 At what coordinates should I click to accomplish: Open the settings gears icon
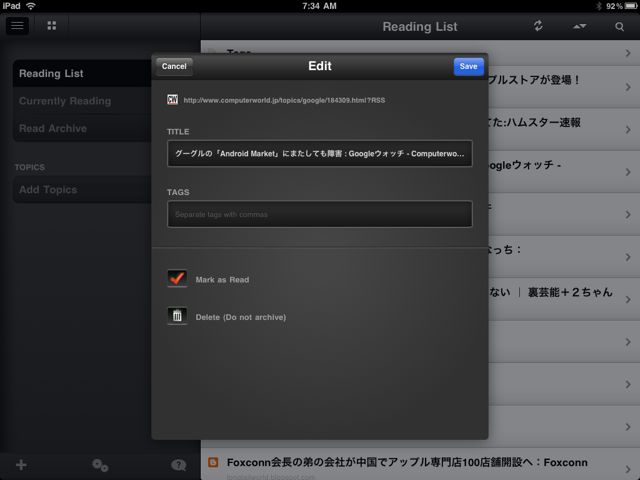(100, 465)
